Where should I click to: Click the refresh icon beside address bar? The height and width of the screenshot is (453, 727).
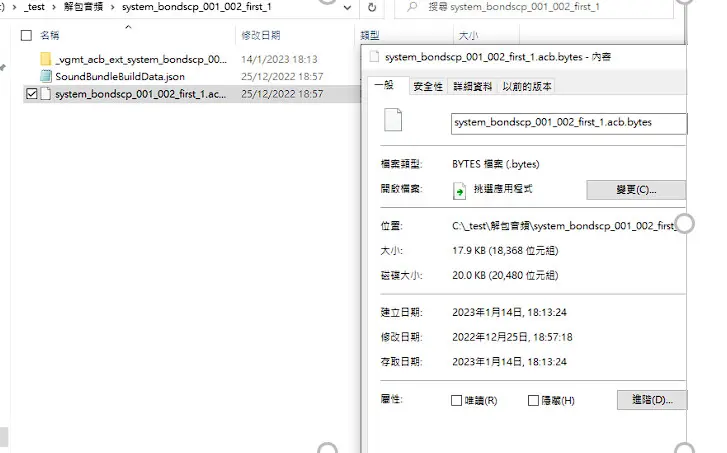[x=372, y=7]
